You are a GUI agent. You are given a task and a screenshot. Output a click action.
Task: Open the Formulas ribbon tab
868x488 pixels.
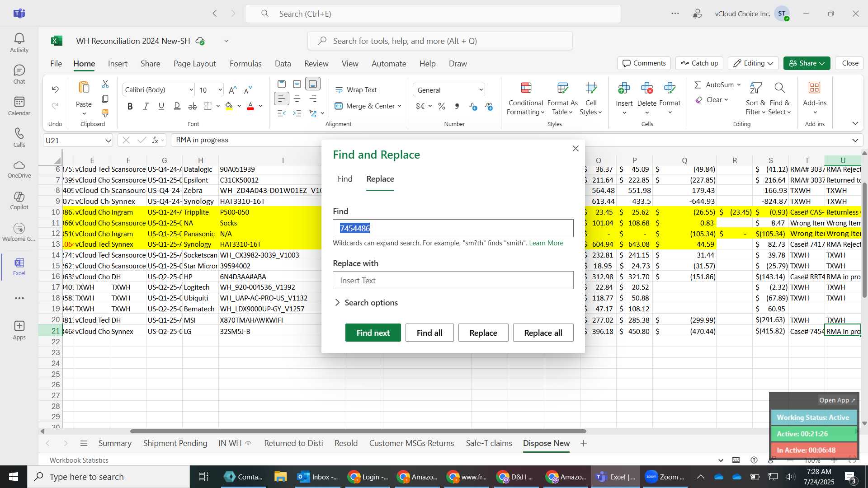pos(245,64)
